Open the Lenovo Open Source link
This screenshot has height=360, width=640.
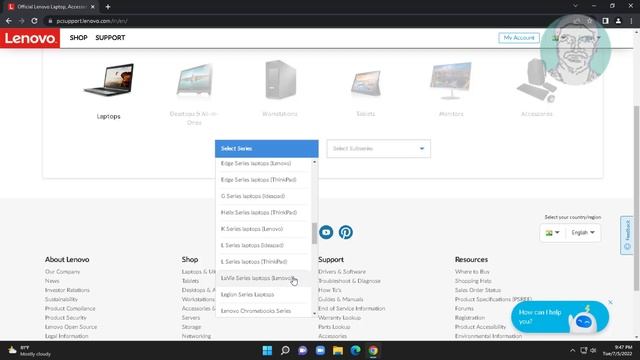[x=71, y=327]
